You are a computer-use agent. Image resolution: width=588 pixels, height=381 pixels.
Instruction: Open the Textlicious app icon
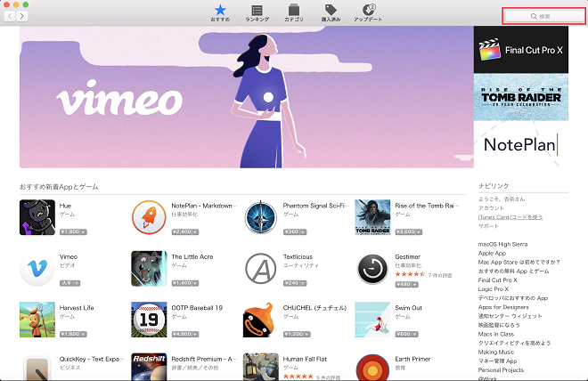click(261, 268)
